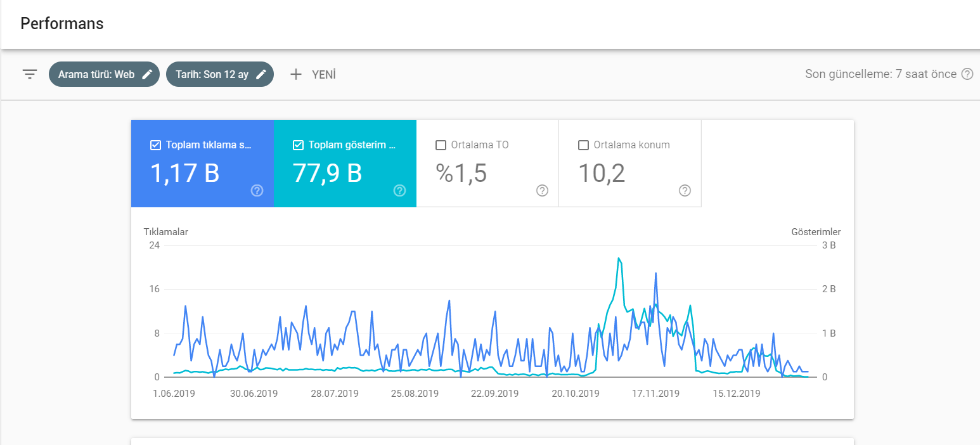
Task: Select the 1,17 B clicks metric value
Action: tap(184, 172)
